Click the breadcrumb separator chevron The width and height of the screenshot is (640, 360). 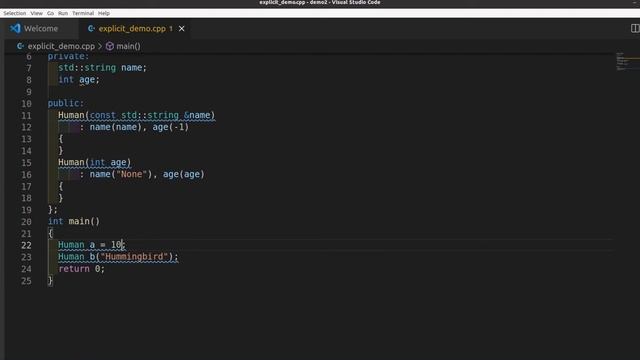pos(100,46)
